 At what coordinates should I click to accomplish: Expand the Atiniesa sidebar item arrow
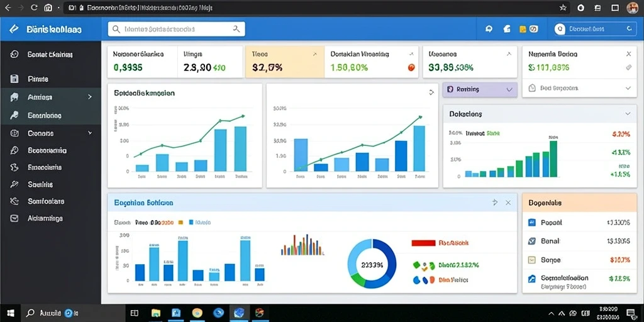89,97
